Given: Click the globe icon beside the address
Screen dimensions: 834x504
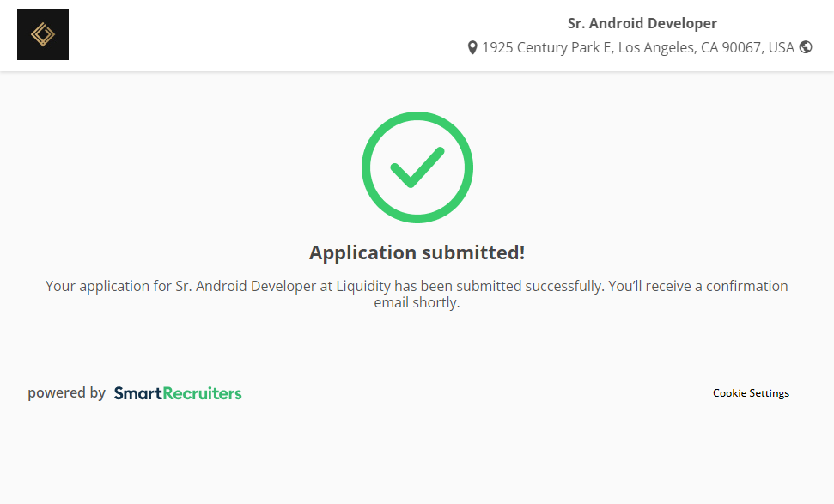Looking at the screenshot, I should [x=806, y=47].
